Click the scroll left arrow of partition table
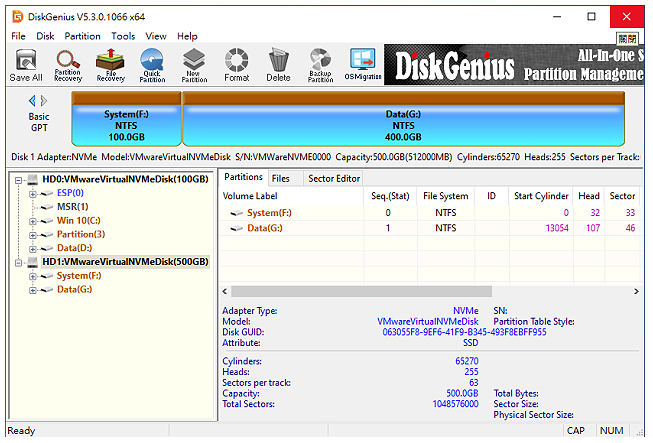The height and width of the screenshot is (443, 653). click(x=224, y=291)
